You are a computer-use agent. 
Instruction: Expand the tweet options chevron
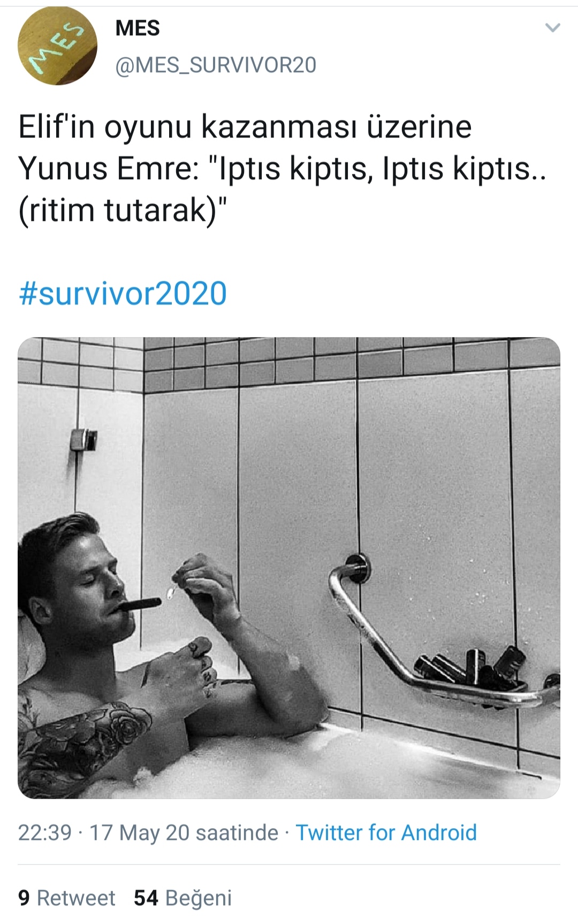click(x=552, y=28)
